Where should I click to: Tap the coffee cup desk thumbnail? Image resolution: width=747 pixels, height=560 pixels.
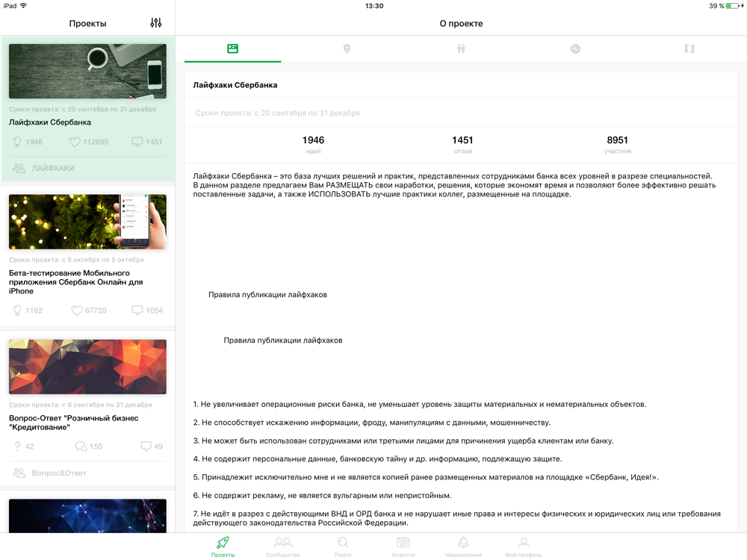[87, 72]
